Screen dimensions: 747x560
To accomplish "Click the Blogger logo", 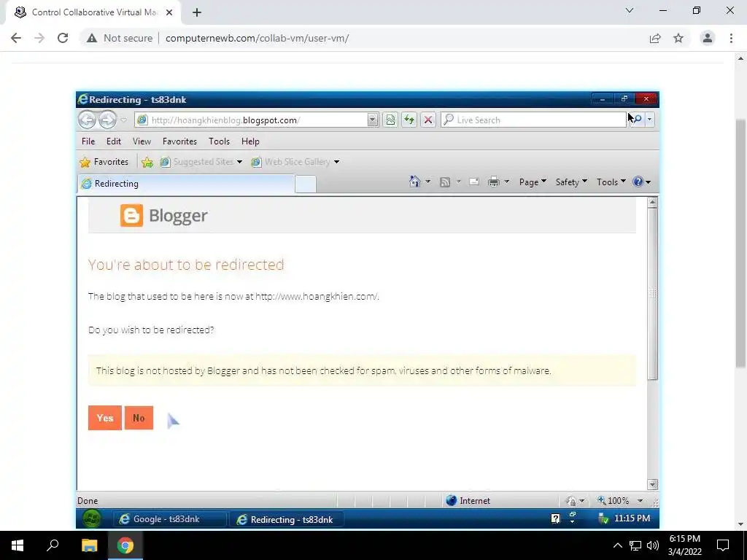I will click(163, 216).
